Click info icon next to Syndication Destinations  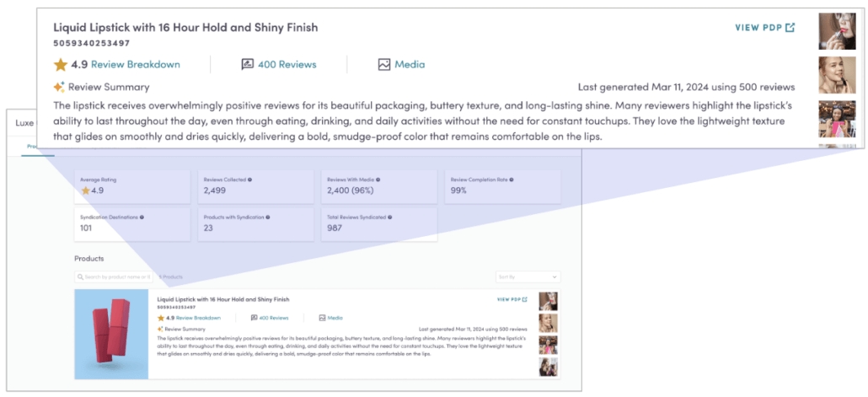[141, 217]
